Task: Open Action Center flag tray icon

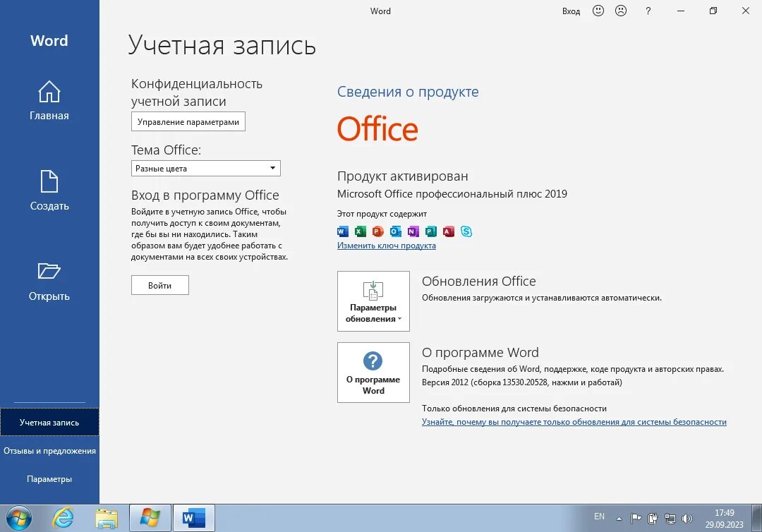Action: [636, 519]
